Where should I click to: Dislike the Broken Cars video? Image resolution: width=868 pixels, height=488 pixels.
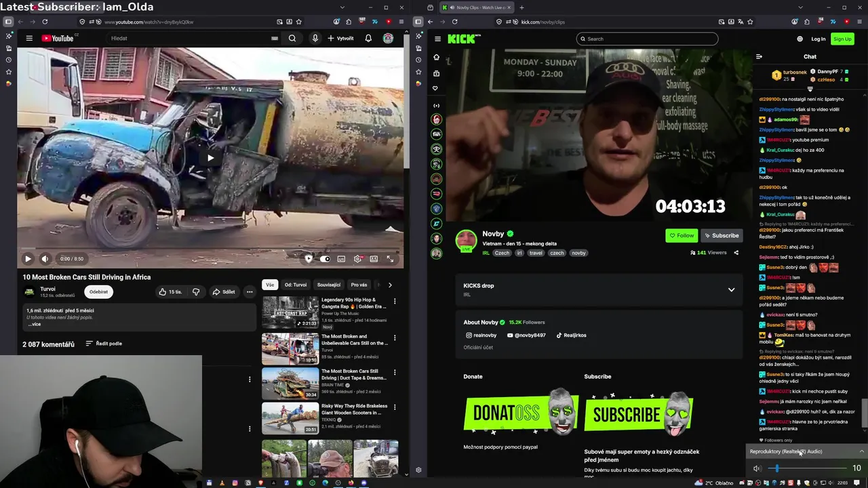(x=196, y=292)
